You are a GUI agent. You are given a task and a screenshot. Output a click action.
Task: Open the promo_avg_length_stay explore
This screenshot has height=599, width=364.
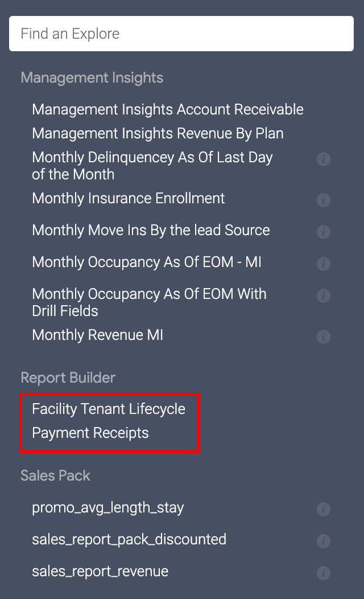pos(108,507)
